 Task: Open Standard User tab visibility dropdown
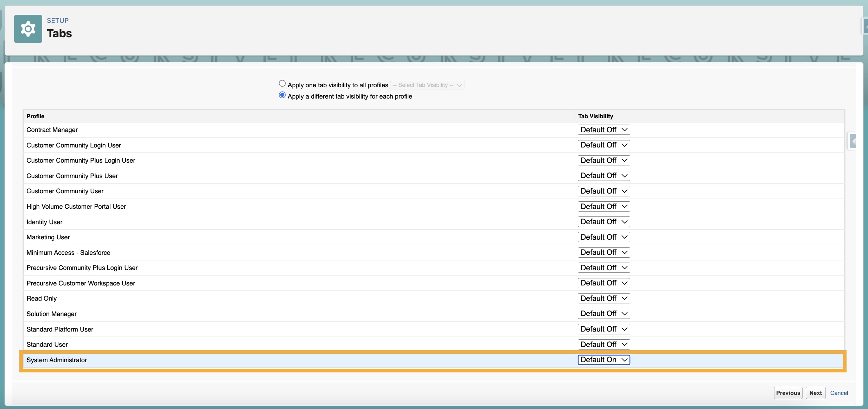tap(604, 345)
